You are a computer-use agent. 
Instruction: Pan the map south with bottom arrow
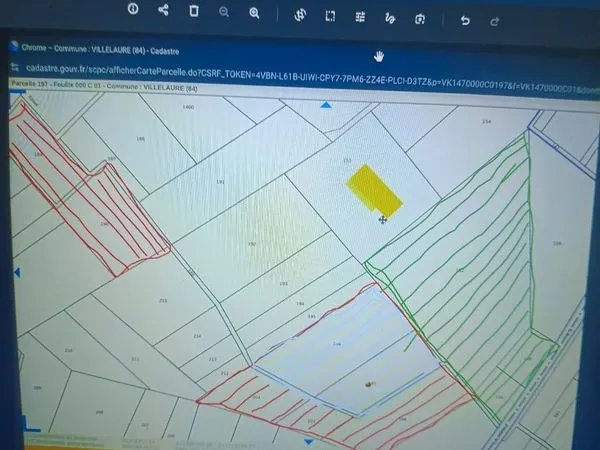point(308,442)
